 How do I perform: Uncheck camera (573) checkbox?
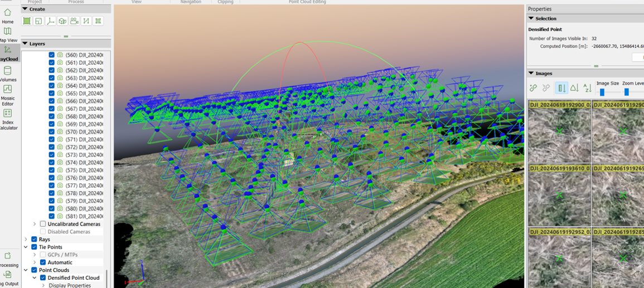pyautogui.click(x=51, y=155)
